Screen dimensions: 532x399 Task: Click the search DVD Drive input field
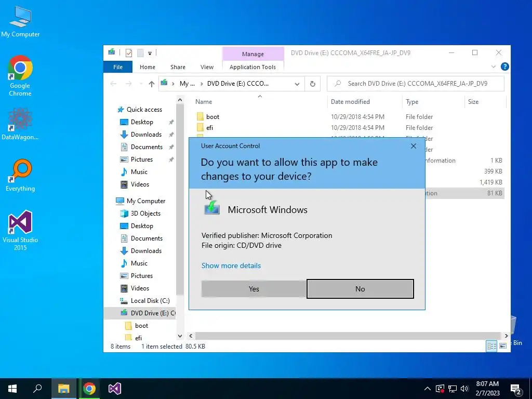click(x=416, y=84)
